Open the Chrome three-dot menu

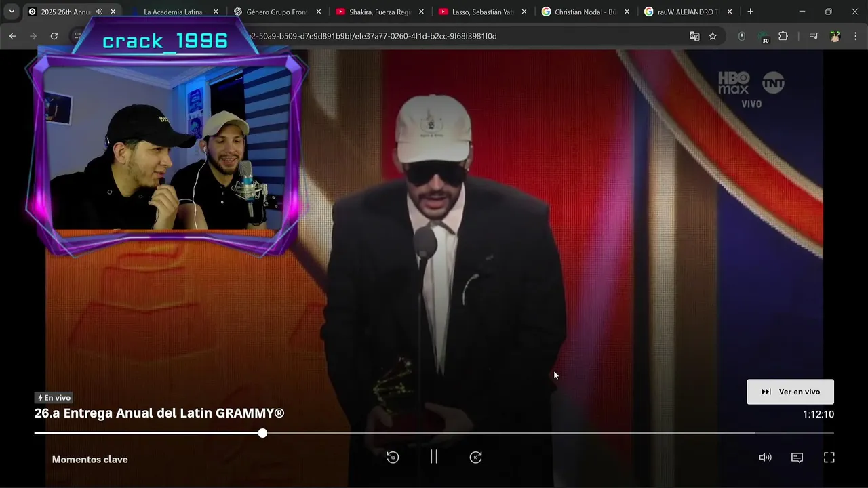[x=855, y=36]
